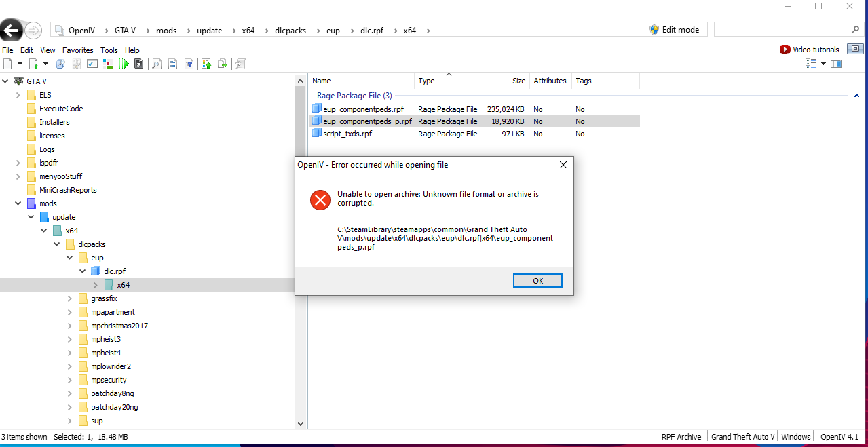Click the tree scrollbar down arrow
This screenshot has height=447, width=868.
pyautogui.click(x=301, y=423)
